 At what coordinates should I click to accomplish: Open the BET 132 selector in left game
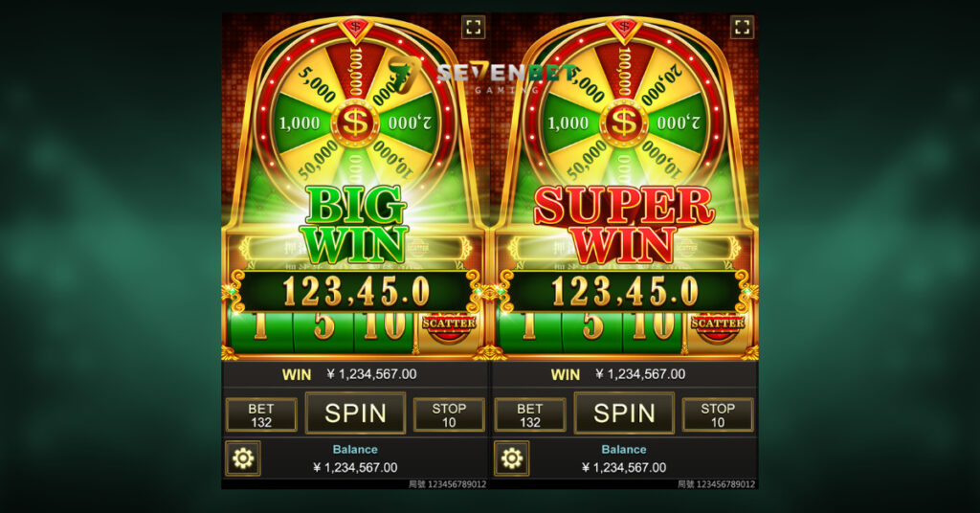[x=261, y=415]
